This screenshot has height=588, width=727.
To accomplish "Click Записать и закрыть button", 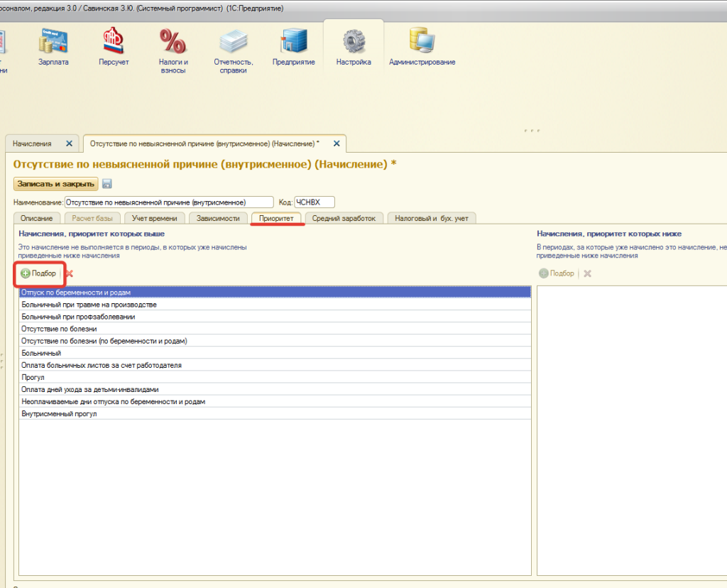I will click(55, 184).
